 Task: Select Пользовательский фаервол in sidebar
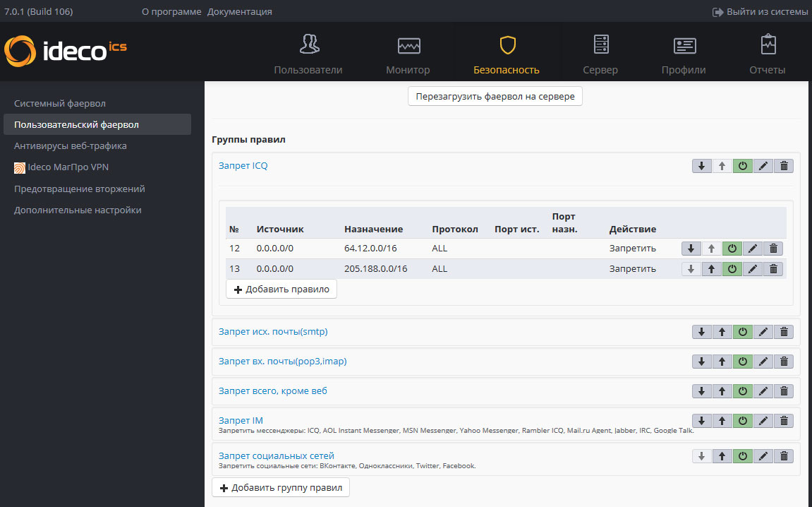(97, 124)
